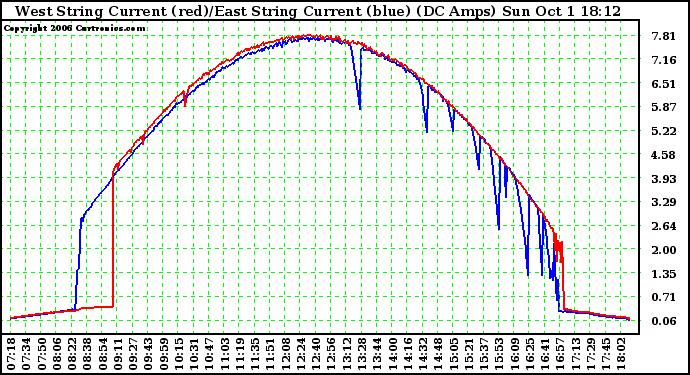Click the 16:09 time label
Viewport: 690px width, 375px height.
pos(514,354)
